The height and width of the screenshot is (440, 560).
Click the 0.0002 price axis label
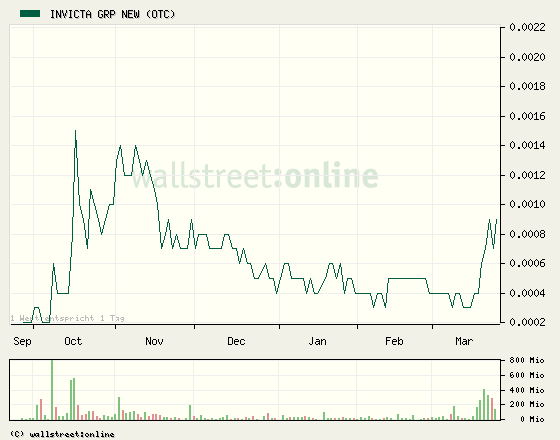(528, 322)
